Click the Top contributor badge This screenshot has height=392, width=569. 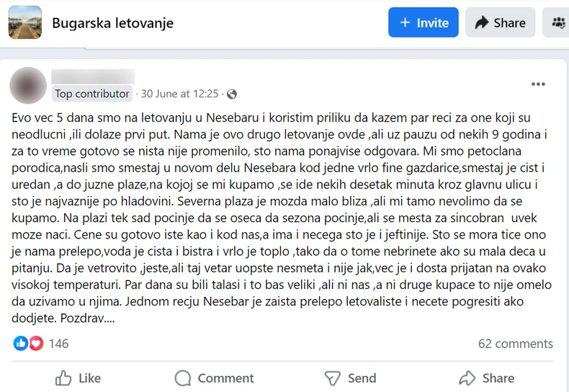[92, 94]
